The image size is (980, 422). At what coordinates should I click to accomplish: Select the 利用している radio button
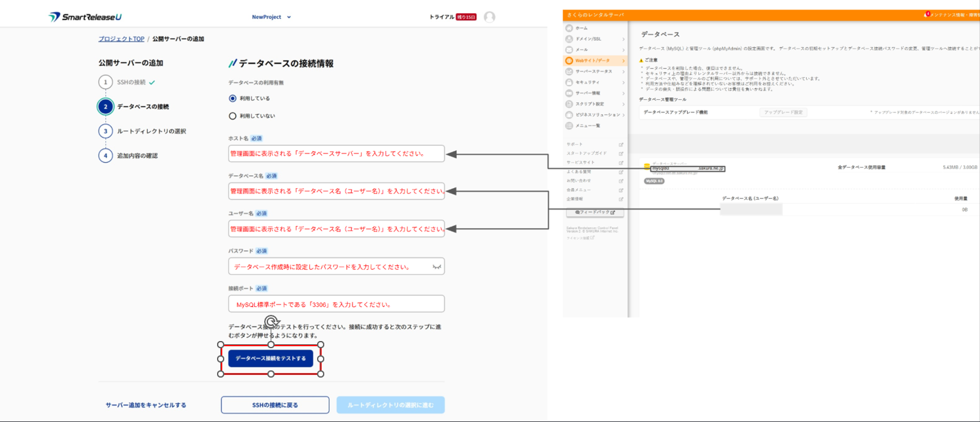(232, 99)
